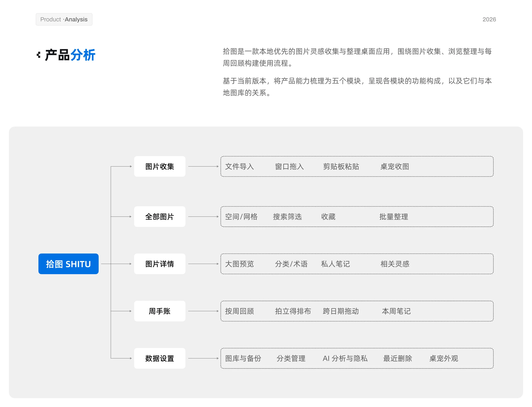This screenshot has width=532, height=407.
Task: Click the 本周笔记 feature label
Action: tap(397, 311)
